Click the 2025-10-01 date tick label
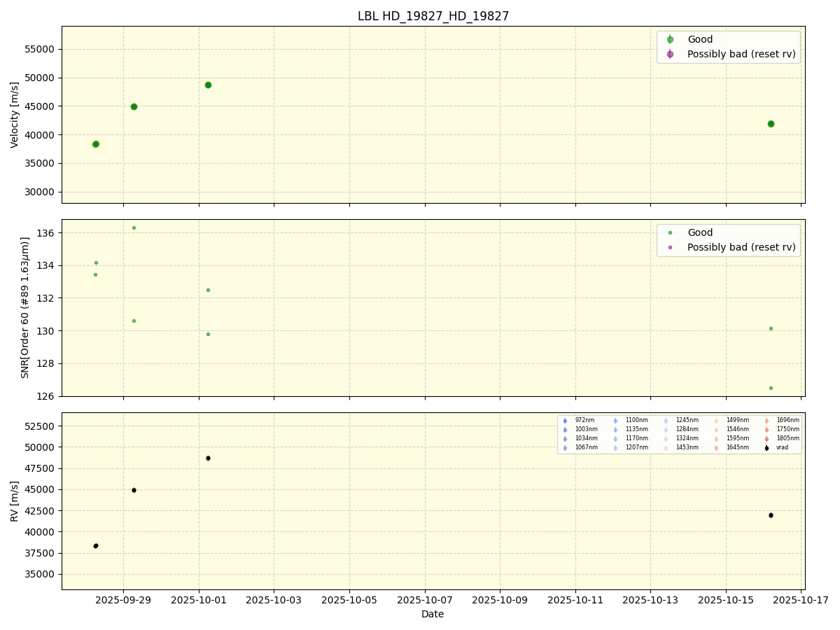 (x=199, y=600)
